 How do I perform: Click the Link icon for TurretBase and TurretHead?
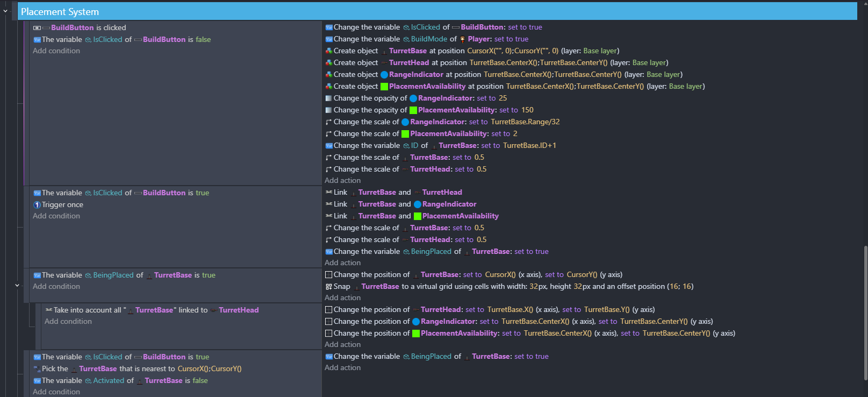[x=328, y=193]
